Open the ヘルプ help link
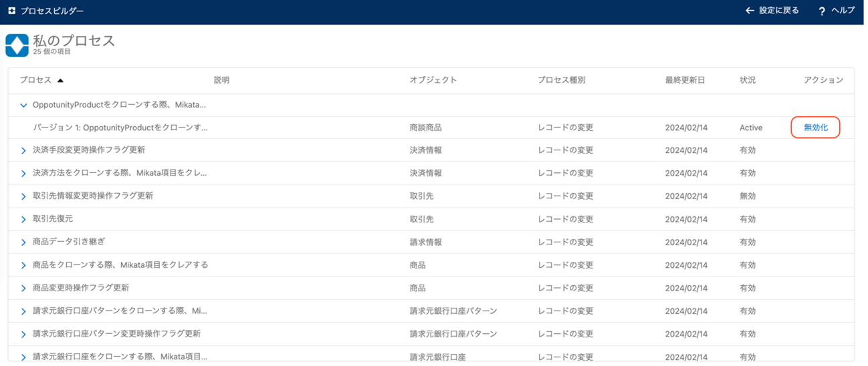Viewport: 868px width, 366px height. click(x=843, y=11)
